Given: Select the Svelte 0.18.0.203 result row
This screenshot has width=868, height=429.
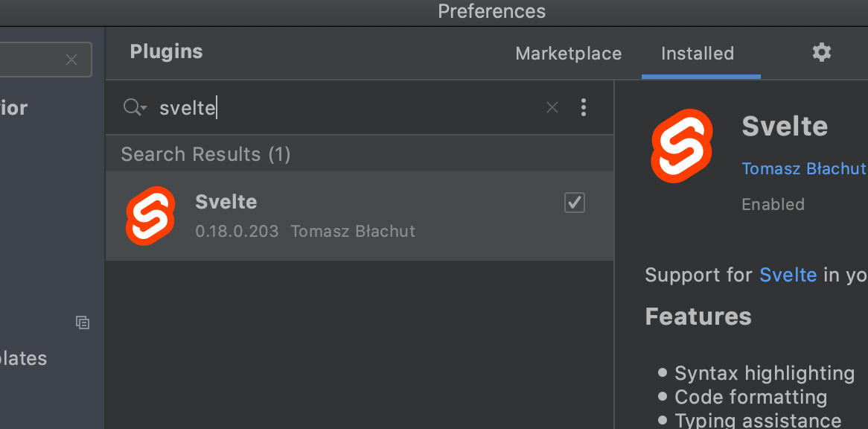Looking at the screenshot, I should tap(360, 216).
